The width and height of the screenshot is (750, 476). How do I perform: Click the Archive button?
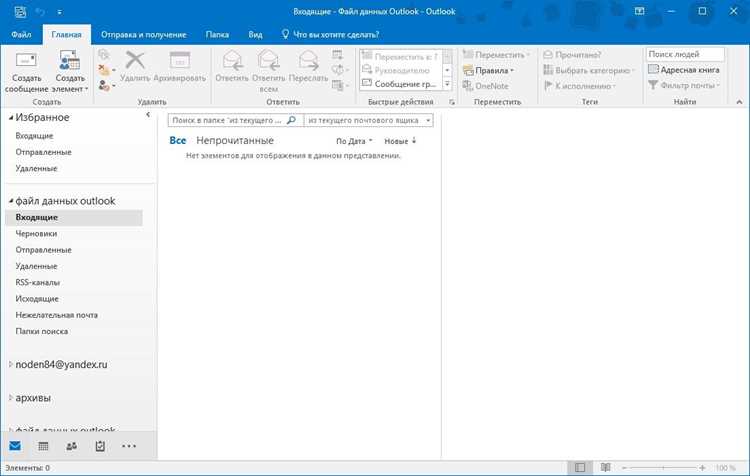[x=180, y=67]
